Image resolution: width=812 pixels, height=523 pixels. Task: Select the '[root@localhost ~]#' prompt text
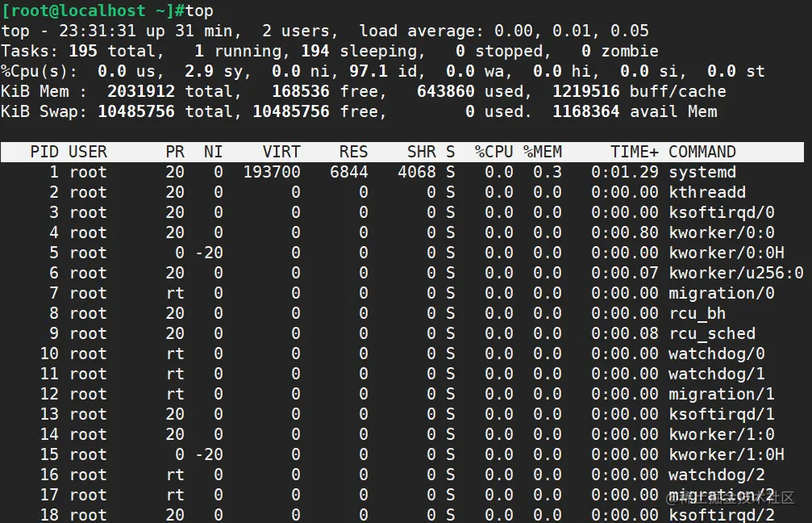pyautogui.click(x=94, y=10)
